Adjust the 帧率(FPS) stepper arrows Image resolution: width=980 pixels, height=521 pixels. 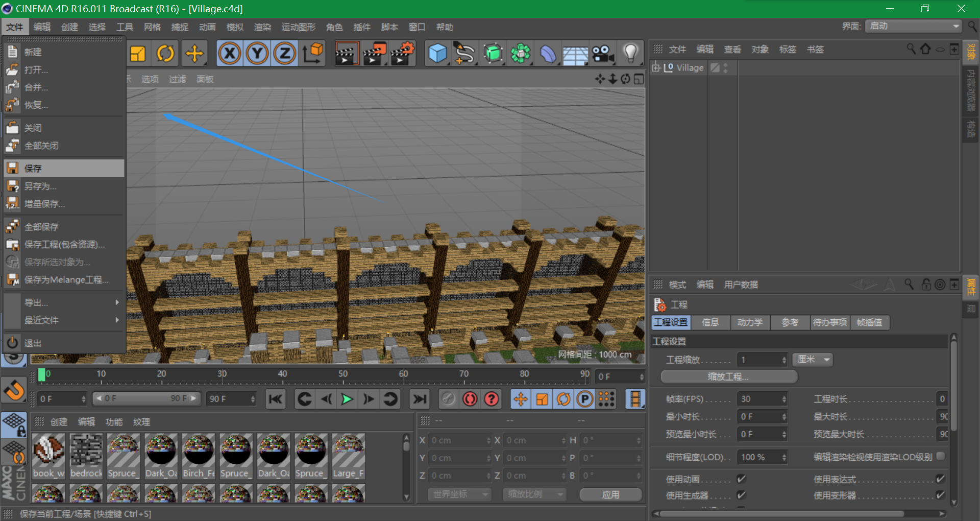(x=784, y=399)
